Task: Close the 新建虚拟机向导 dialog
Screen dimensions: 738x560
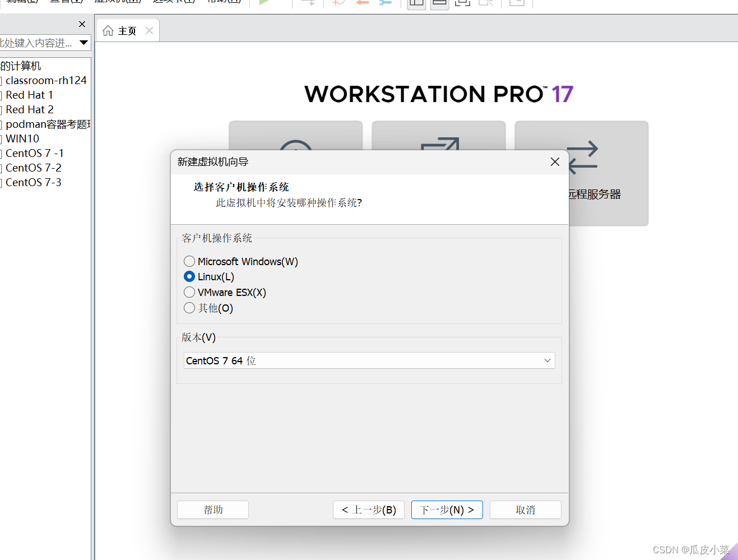Action: click(x=555, y=161)
